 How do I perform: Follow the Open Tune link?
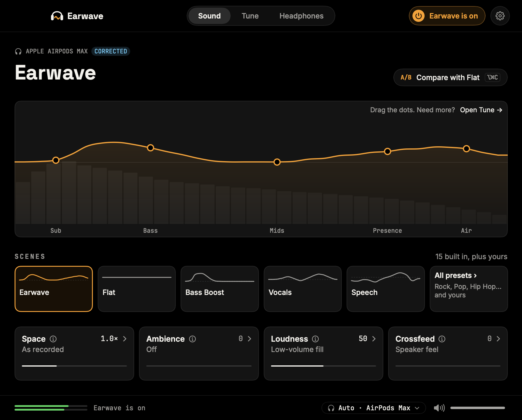[x=481, y=110]
